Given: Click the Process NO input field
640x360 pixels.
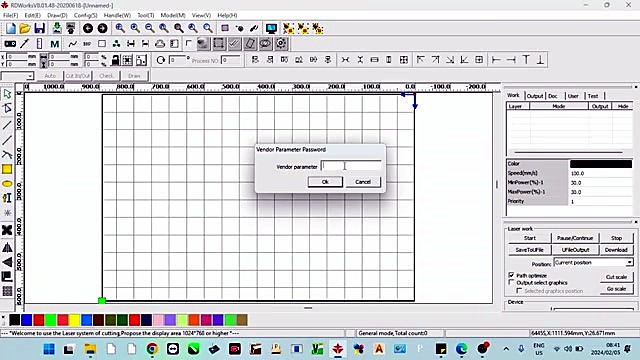Looking at the screenshot, I should coord(231,60).
